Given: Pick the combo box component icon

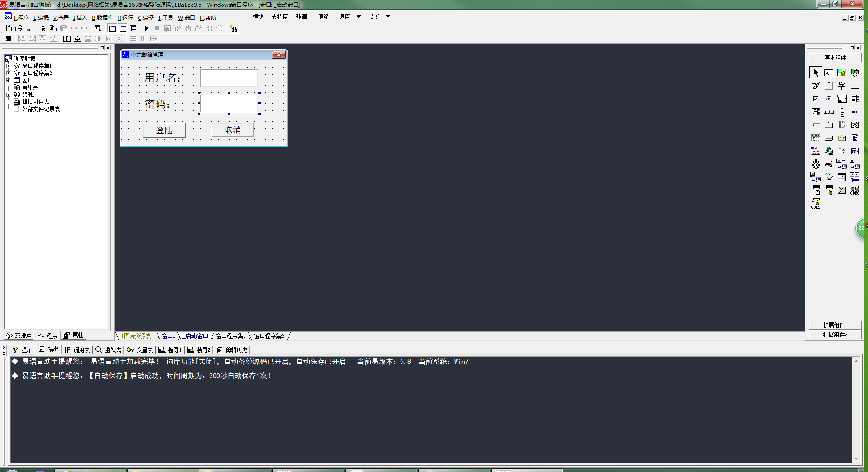Looking at the screenshot, I should [x=842, y=99].
